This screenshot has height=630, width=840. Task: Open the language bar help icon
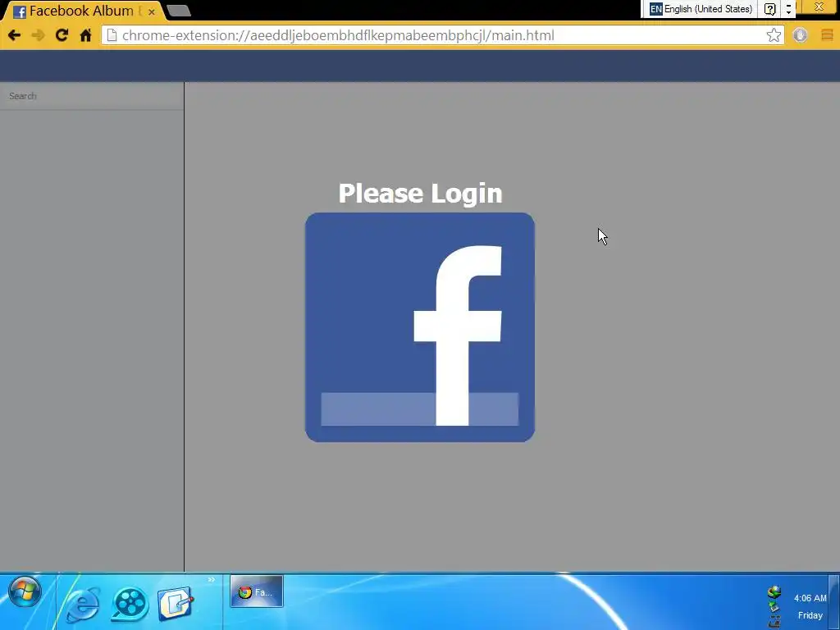[769, 9]
